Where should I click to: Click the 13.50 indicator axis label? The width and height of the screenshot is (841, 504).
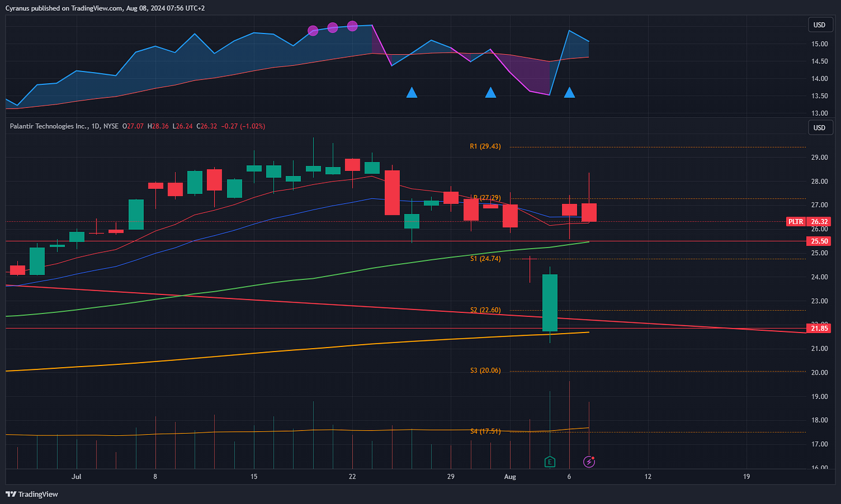pyautogui.click(x=820, y=96)
